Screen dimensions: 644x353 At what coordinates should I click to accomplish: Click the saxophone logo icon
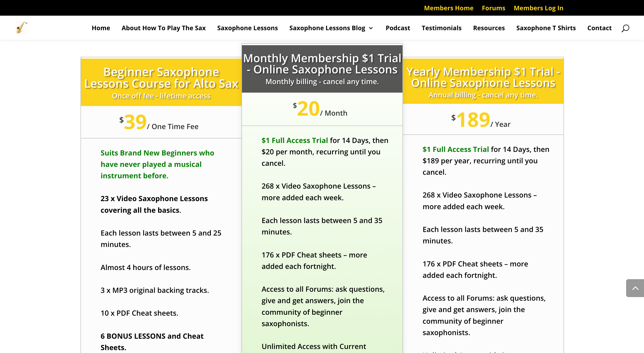[21, 27]
